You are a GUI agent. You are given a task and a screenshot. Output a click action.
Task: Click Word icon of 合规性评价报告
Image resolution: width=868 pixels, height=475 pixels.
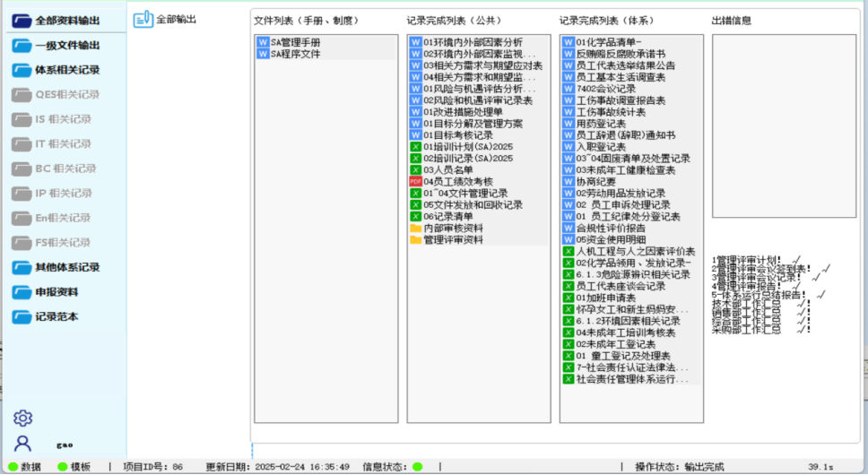click(x=569, y=228)
